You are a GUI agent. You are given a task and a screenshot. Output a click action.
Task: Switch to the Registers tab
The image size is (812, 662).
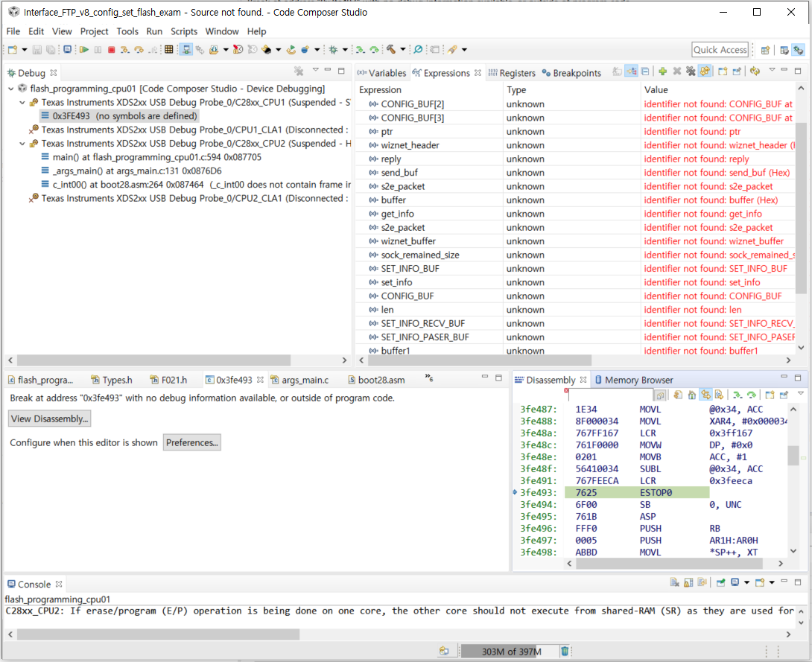(x=512, y=73)
